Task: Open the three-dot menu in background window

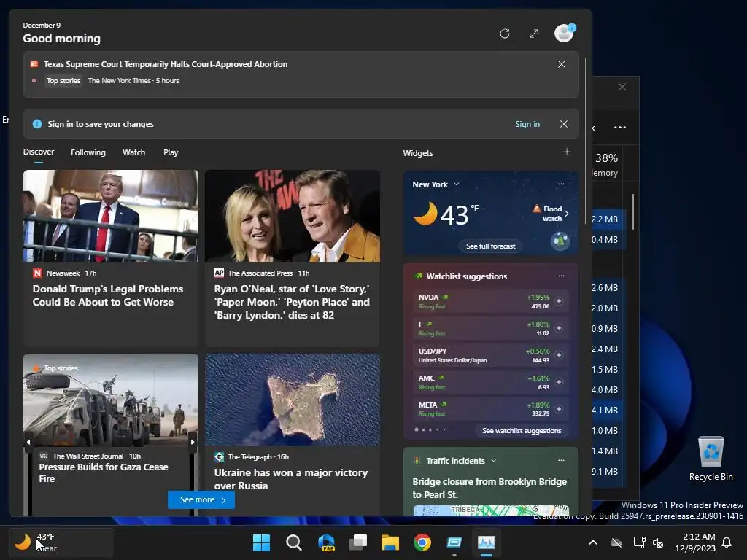Action: pyautogui.click(x=620, y=127)
